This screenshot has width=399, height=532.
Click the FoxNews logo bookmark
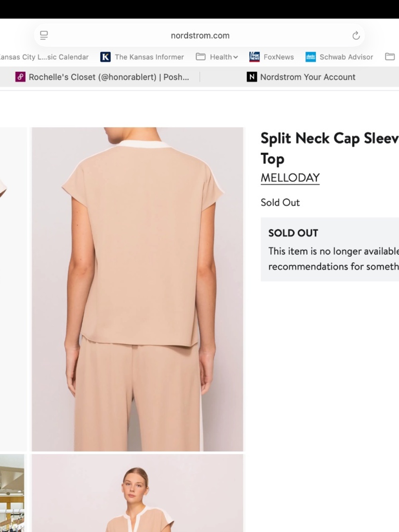click(x=254, y=57)
